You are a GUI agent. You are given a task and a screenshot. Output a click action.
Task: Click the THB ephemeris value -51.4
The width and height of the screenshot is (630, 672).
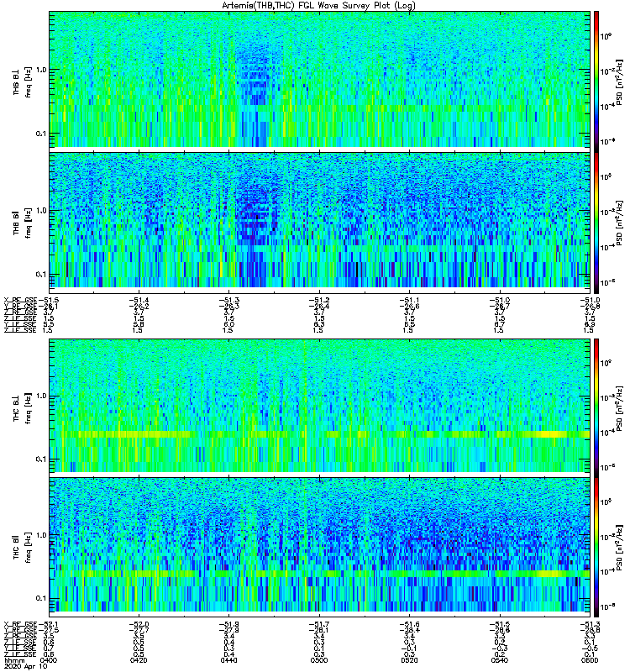coord(139,300)
